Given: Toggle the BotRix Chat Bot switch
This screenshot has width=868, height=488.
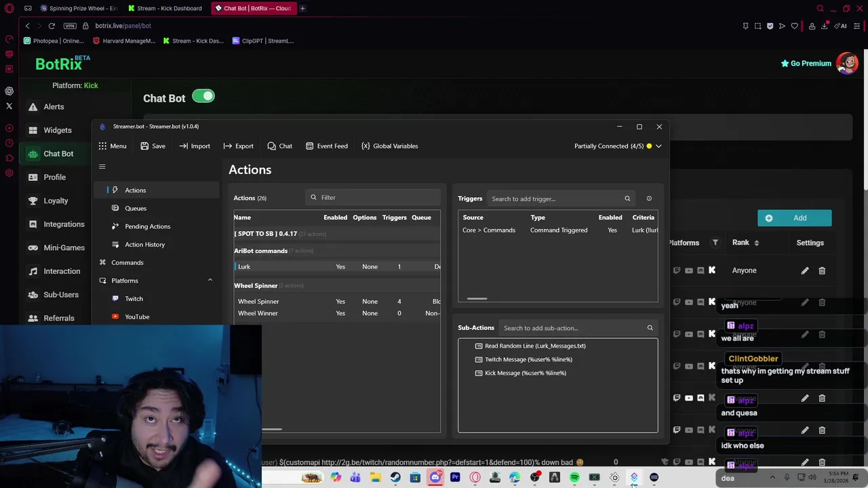Looking at the screenshot, I should (x=203, y=96).
